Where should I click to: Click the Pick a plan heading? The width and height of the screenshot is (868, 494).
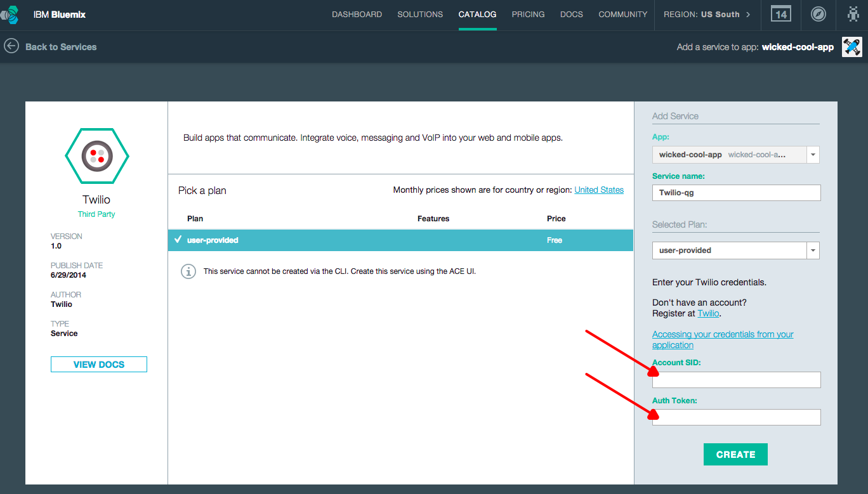click(202, 191)
